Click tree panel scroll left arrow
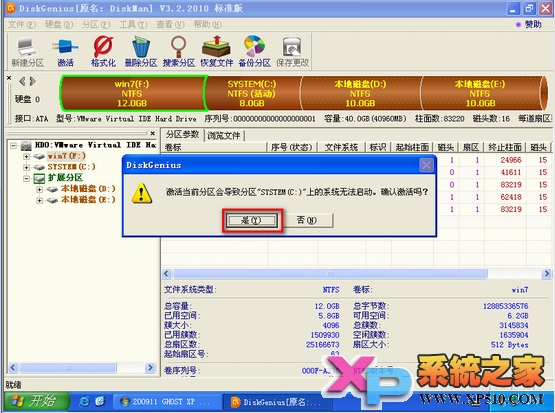555x413 pixels. (x=13, y=368)
